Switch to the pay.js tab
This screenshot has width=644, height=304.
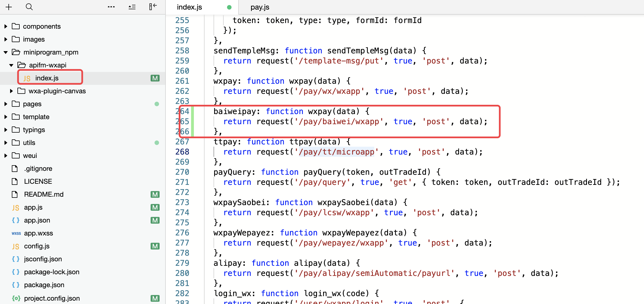pos(260,7)
